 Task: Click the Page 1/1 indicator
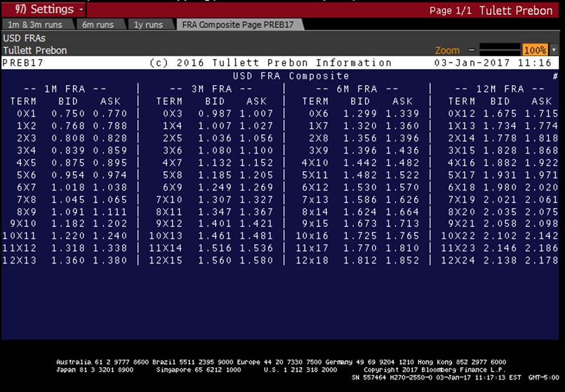(x=450, y=11)
